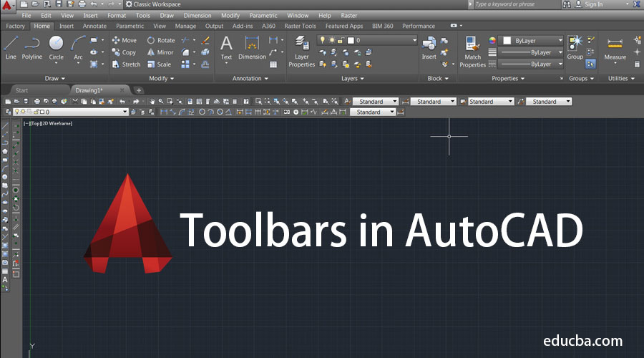Click the Rotate command
The height and width of the screenshot is (358, 644).
click(161, 40)
